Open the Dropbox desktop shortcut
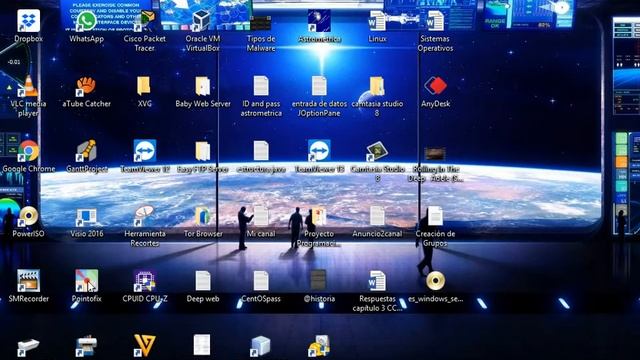The width and height of the screenshot is (640, 360). click(x=28, y=26)
